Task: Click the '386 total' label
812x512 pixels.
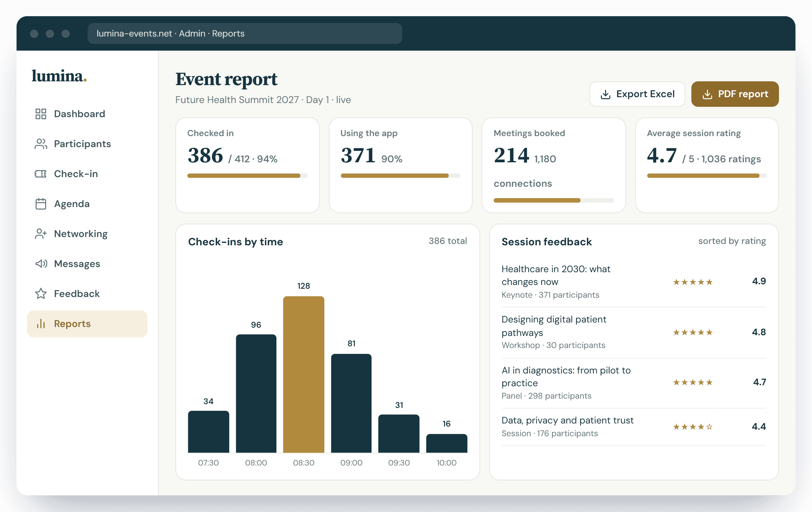Action: coord(448,241)
